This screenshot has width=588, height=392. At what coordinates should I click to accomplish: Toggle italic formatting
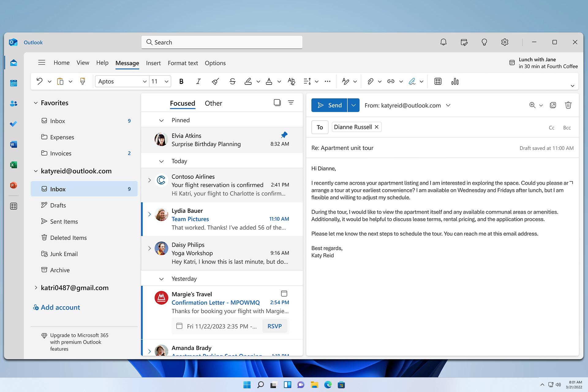(x=198, y=81)
